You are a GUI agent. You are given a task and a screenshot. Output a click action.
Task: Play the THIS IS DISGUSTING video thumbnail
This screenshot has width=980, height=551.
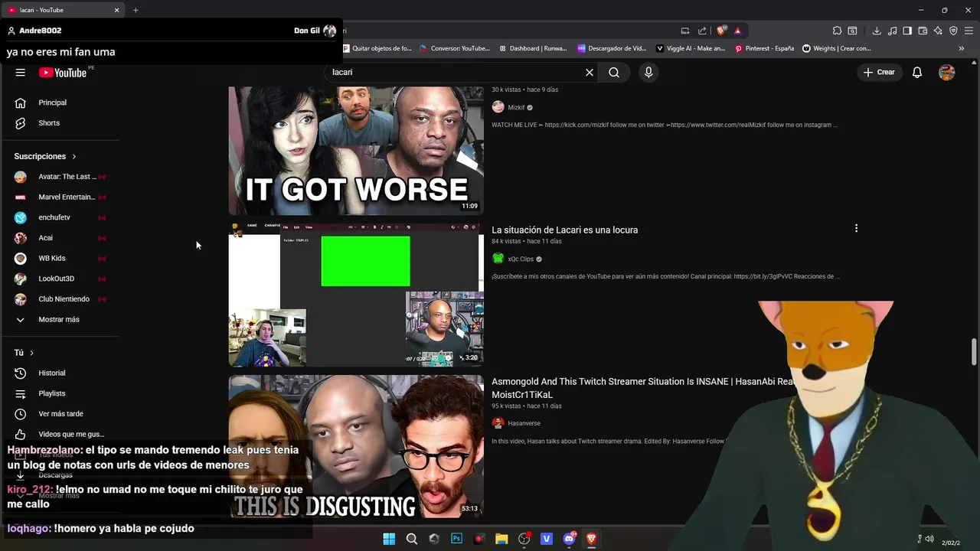(x=356, y=446)
